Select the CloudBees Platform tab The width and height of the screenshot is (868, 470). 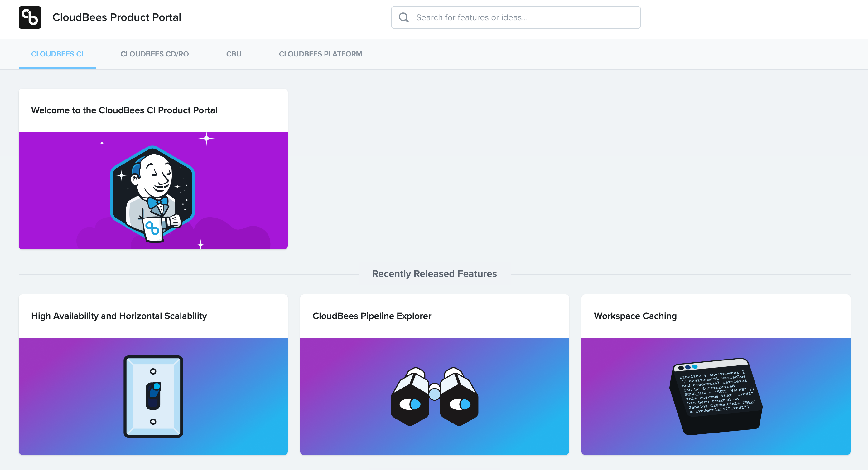click(x=321, y=54)
